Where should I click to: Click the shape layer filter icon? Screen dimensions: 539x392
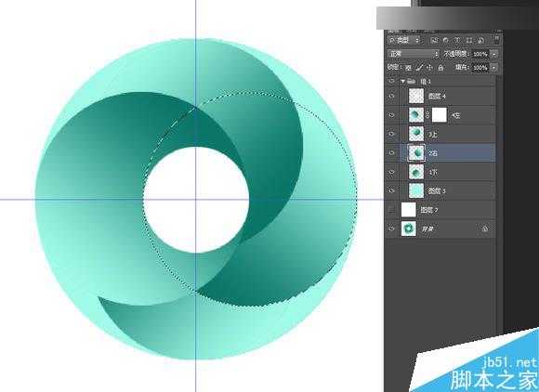click(x=469, y=41)
